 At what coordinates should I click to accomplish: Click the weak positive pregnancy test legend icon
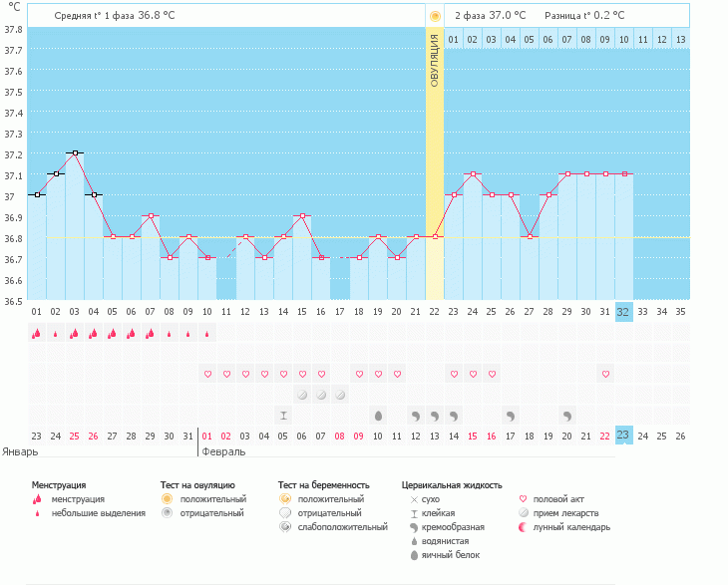[285, 527]
